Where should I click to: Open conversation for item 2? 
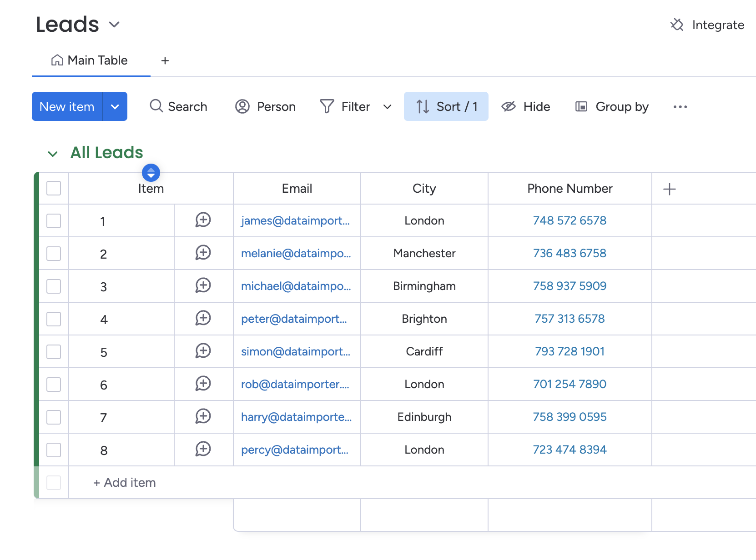click(203, 253)
